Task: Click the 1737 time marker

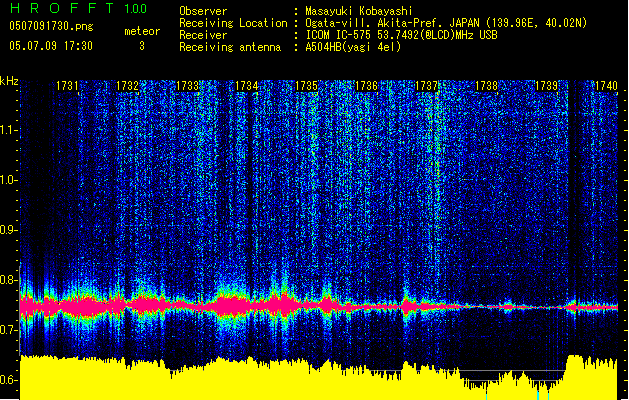Action: 426,86
